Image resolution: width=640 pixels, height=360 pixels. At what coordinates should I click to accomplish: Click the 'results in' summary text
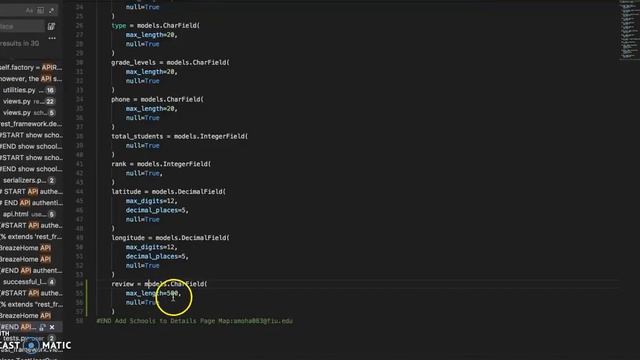click(19, 44)
